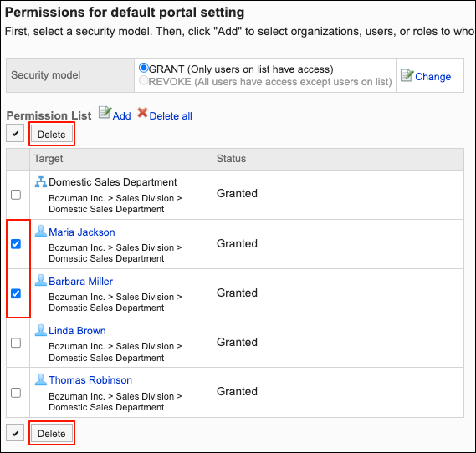
Task: Open Maria Jackson's user link
Action: tap(82, 232)
